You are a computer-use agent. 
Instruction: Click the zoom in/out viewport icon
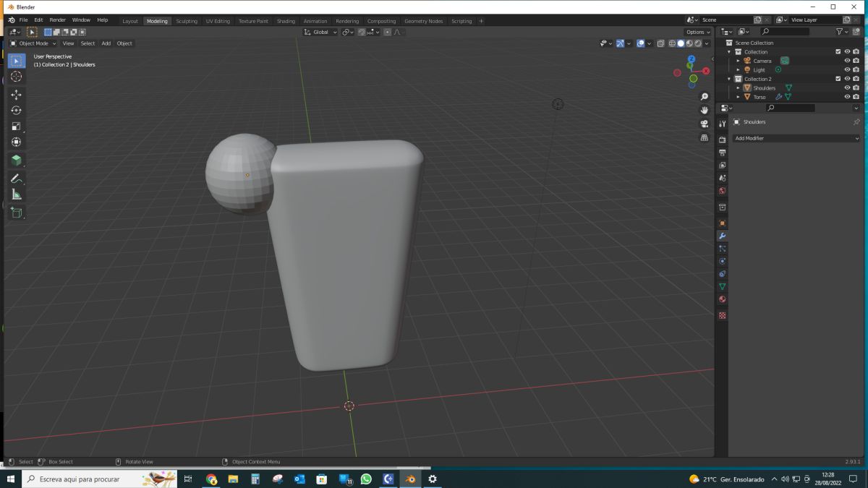pyautogui.click(x=705, y=96)
